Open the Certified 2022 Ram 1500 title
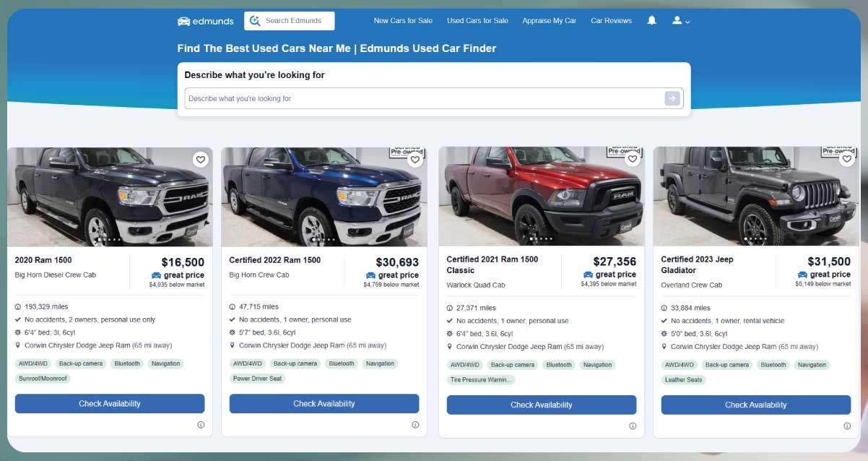The height and width of the screenshot is (461, 868). [275, 260]
